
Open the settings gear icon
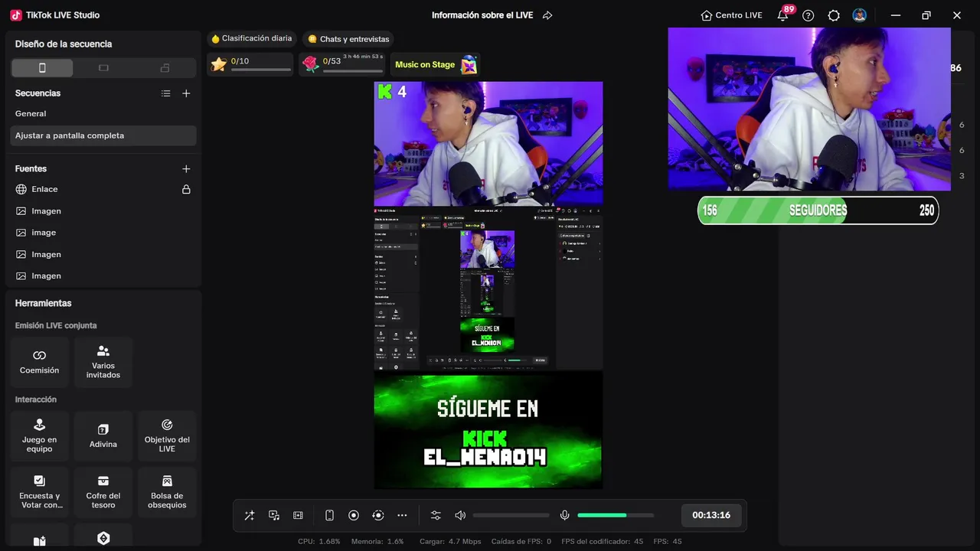pyautogui.click(x=834, y=15)
